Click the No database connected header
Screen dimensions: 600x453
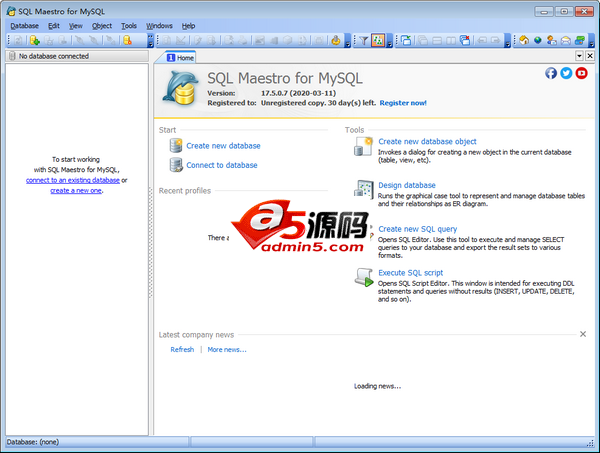point(77,56)
